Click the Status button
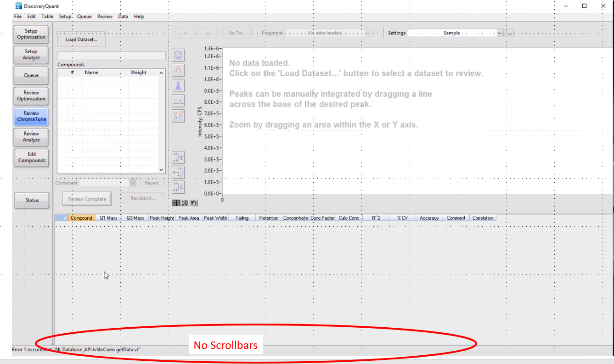Screen dimensions: 614x364 click(31, 200)
